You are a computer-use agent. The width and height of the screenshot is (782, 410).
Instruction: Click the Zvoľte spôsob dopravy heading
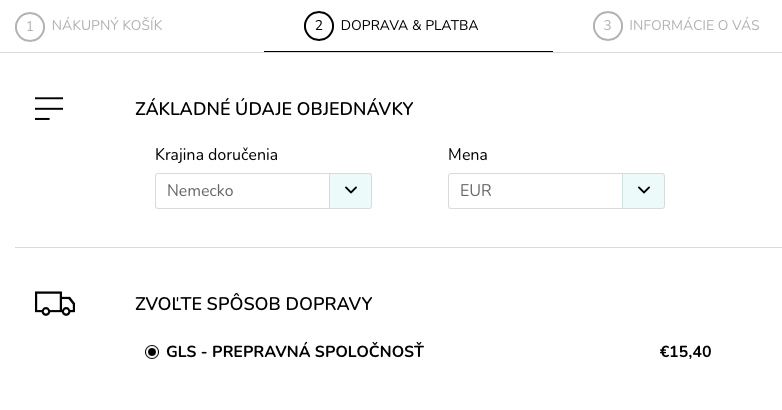pos(254,304)
